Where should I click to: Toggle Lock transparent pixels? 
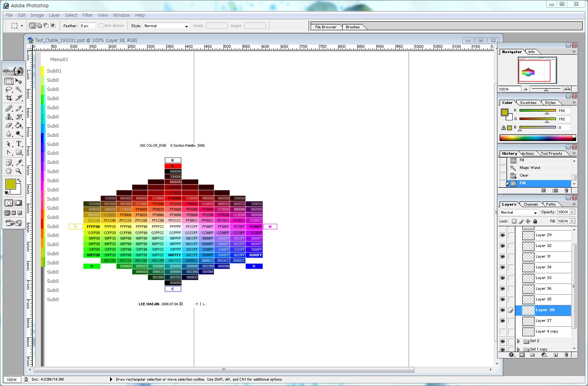pos(514,221)
